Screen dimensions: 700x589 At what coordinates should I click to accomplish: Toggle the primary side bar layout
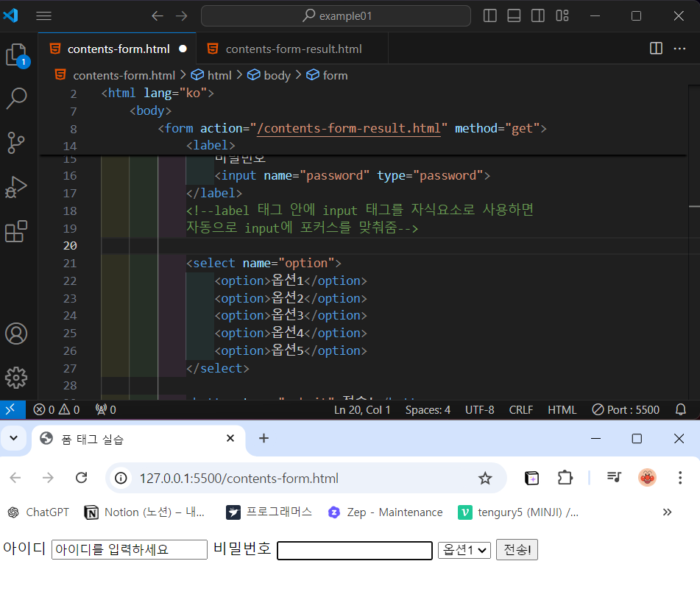click(489, 16)
